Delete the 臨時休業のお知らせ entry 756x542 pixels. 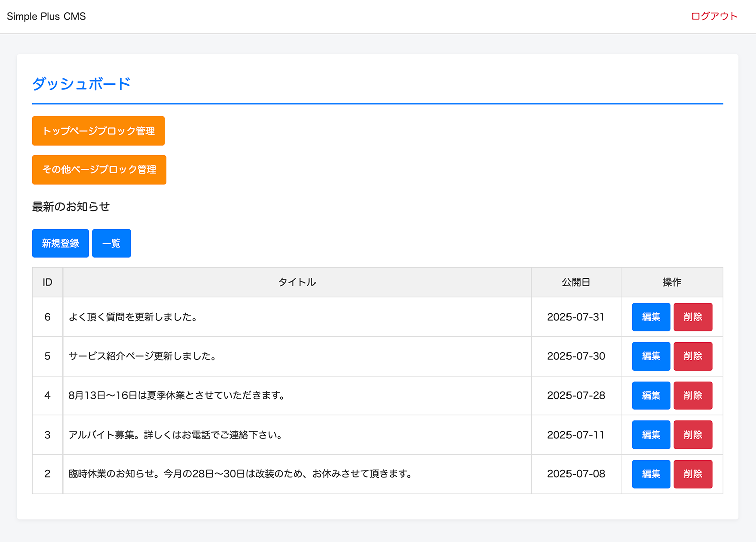coord(692,474)
